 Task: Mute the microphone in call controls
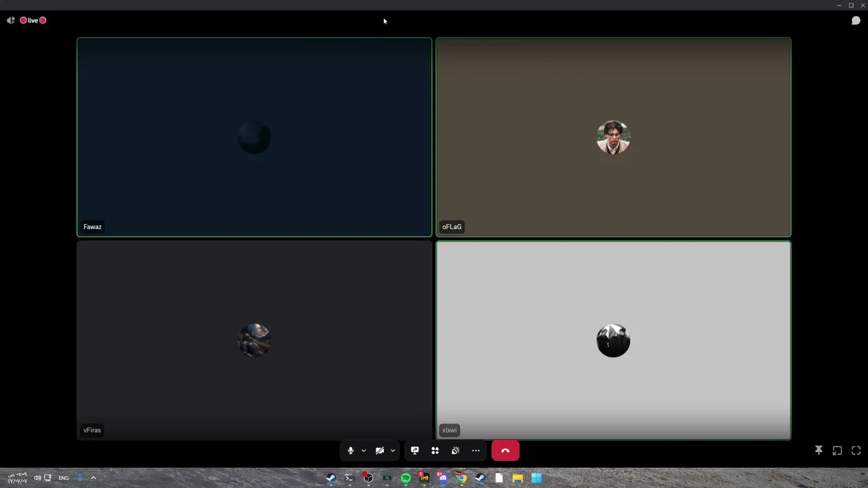coord(351,451)
